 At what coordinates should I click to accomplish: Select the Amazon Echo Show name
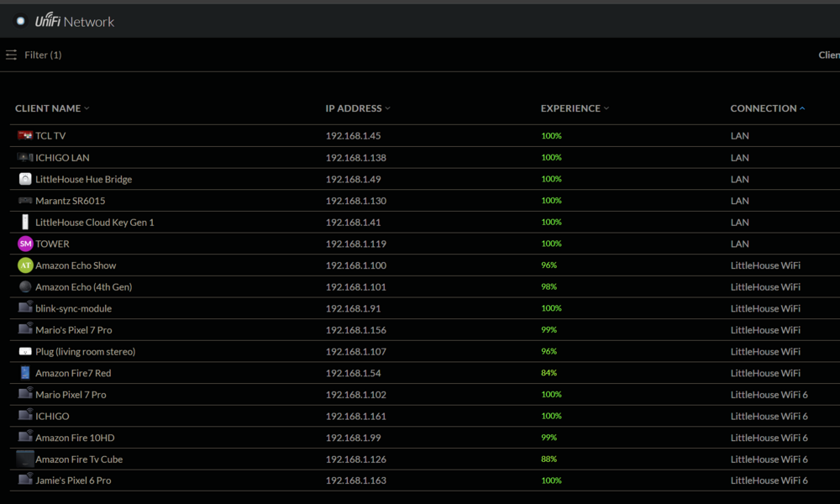(76, 265)
